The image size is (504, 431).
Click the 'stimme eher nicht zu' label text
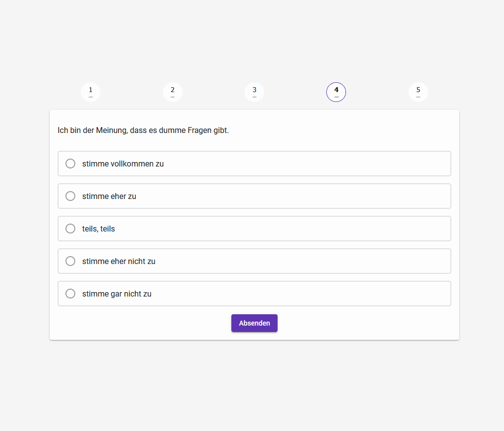pyautogui.click(x=119, y=261)
